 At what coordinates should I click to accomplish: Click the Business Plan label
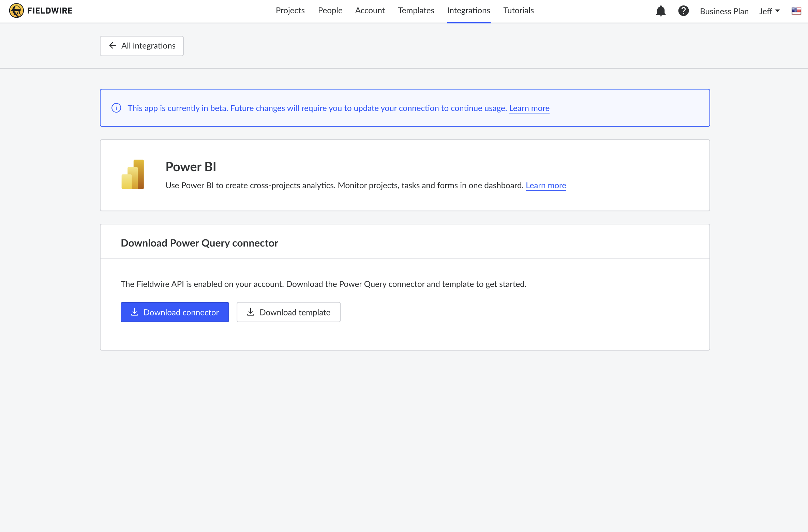tap(724, 11)
